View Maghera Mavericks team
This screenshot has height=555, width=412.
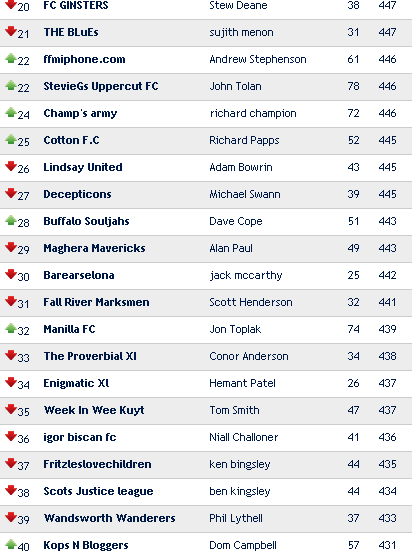(95, 248)
